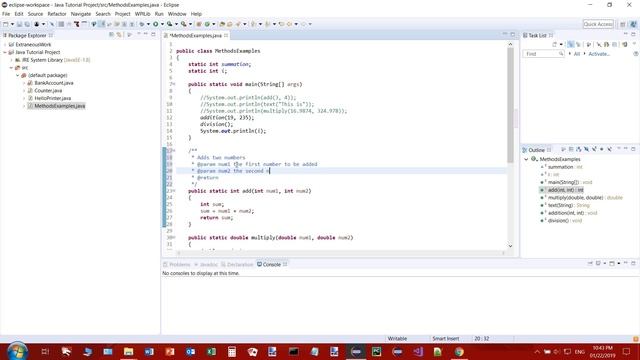Click New Task icon in Task List
Screen dimensions: 640x360
[x=555, y=44]
